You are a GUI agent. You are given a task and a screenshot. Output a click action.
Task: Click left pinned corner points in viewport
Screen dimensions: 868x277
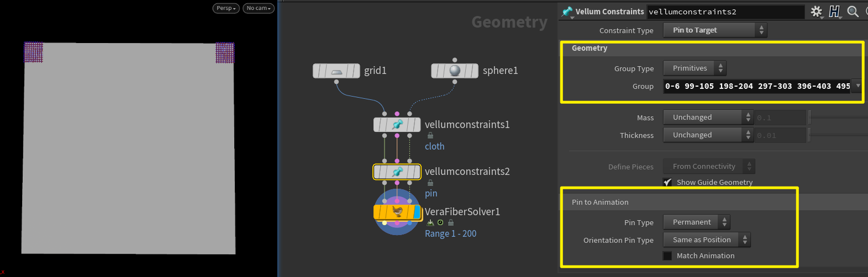33,52
